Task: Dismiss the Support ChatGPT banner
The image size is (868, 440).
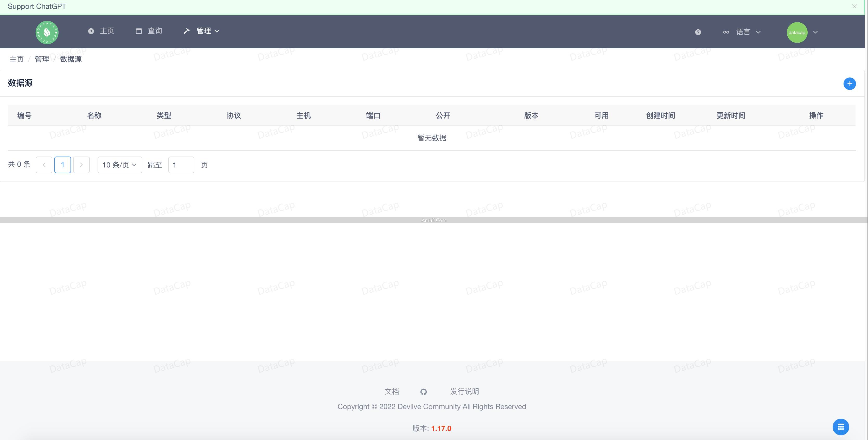Action: point(854,6)
